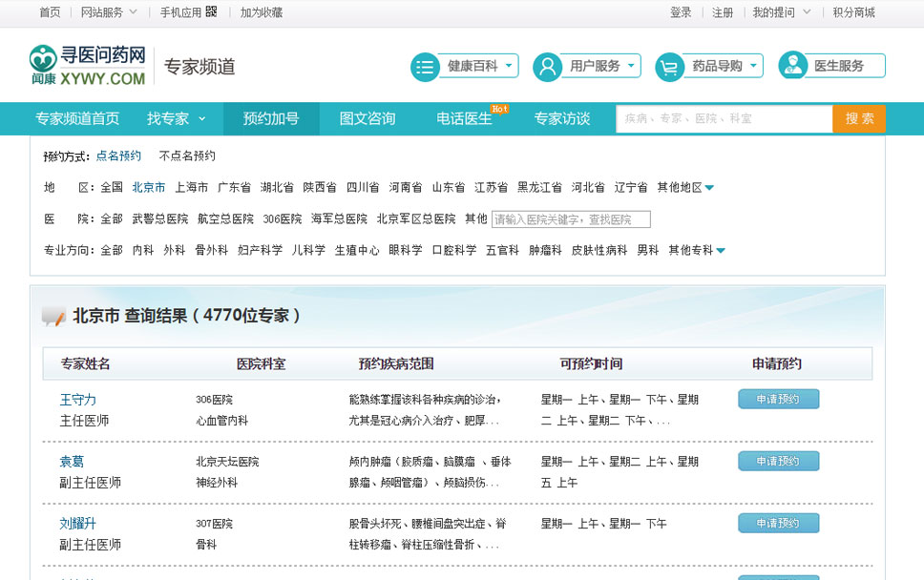
Task: Click the 寻医问药网 XYWY.COM logo
Action: click(87, 66)
